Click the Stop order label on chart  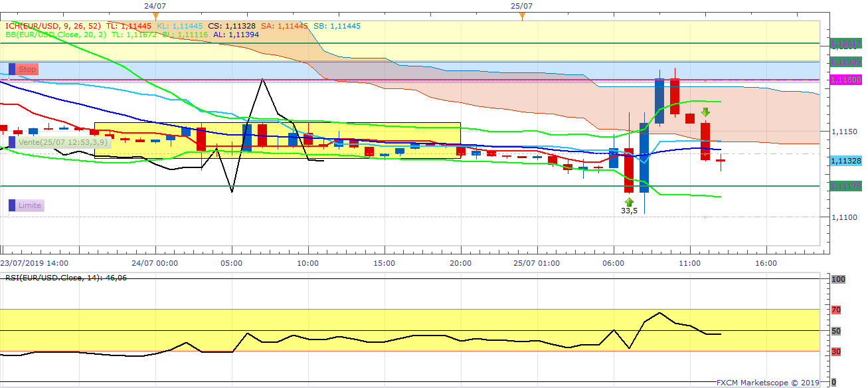coord(27,69)
